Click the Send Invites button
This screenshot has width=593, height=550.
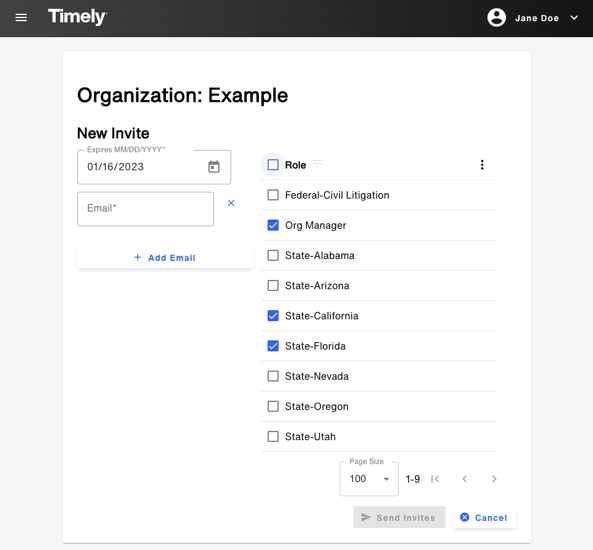(x=399, y=517)
